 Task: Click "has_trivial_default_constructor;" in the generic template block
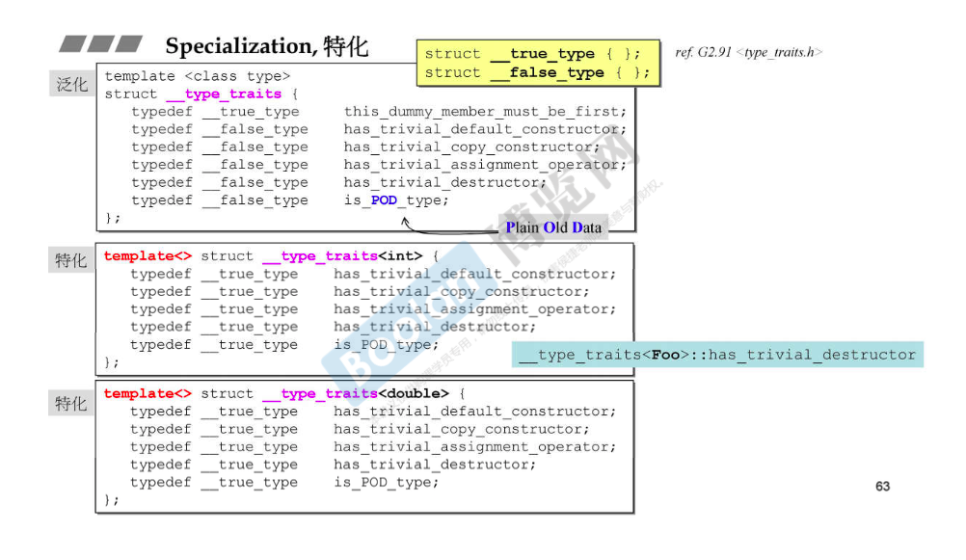pos(485,129)
